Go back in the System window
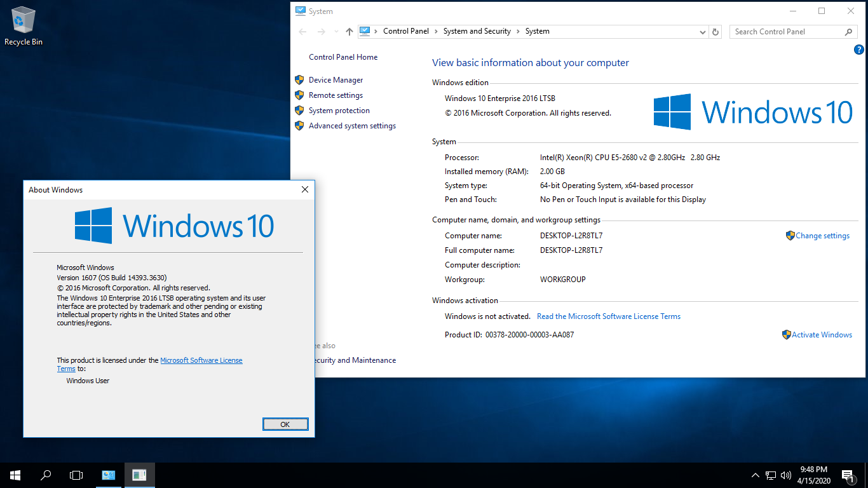 point(302,32)
